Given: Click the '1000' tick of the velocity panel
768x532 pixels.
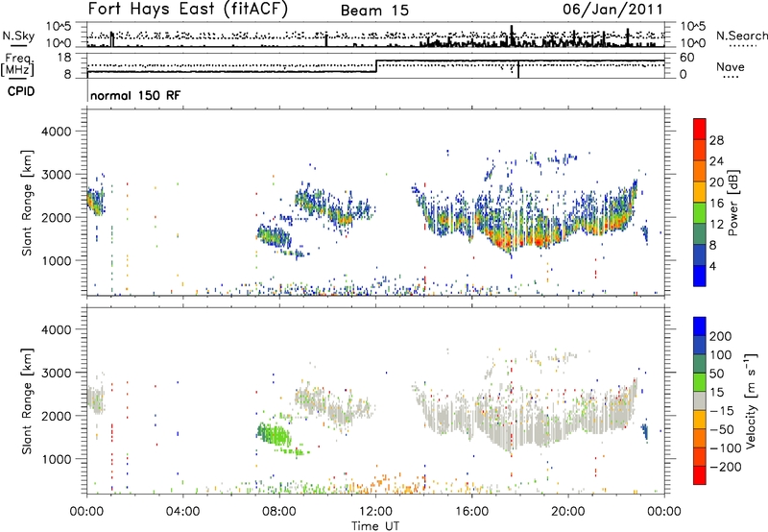Looking at the screenshot, I should pos(57,459).
